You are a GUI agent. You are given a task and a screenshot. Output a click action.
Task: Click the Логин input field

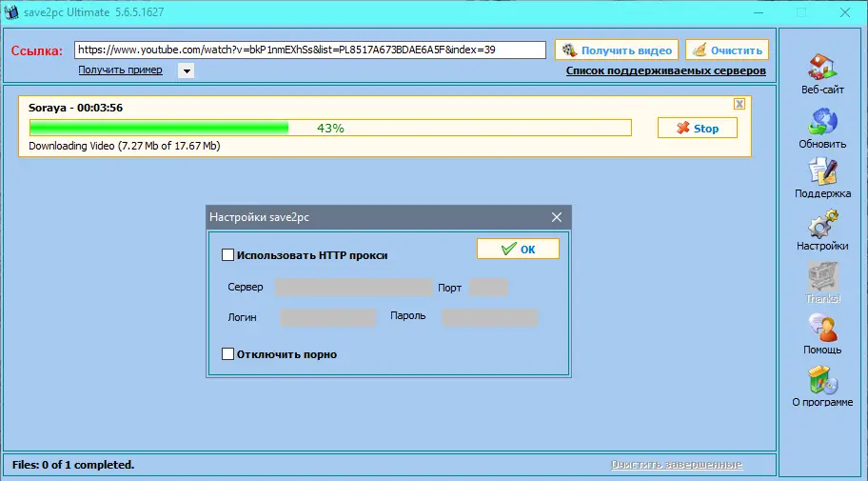(327, 317)
